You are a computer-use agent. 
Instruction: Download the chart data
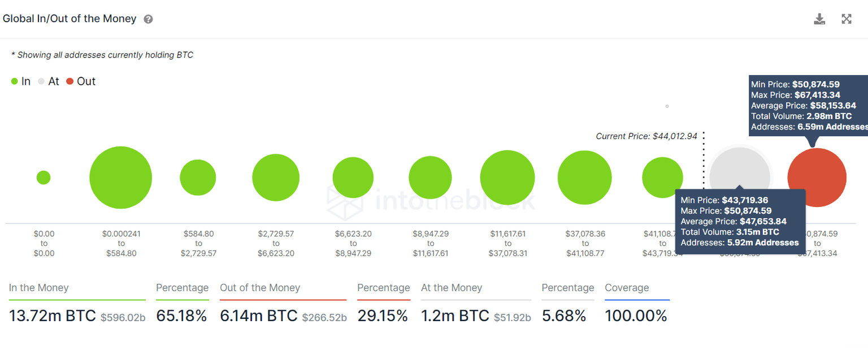[819, 19]
